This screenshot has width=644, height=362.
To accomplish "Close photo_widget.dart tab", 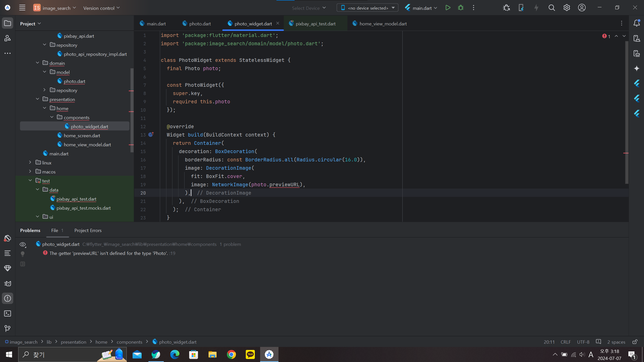I will tap(278, 23).
